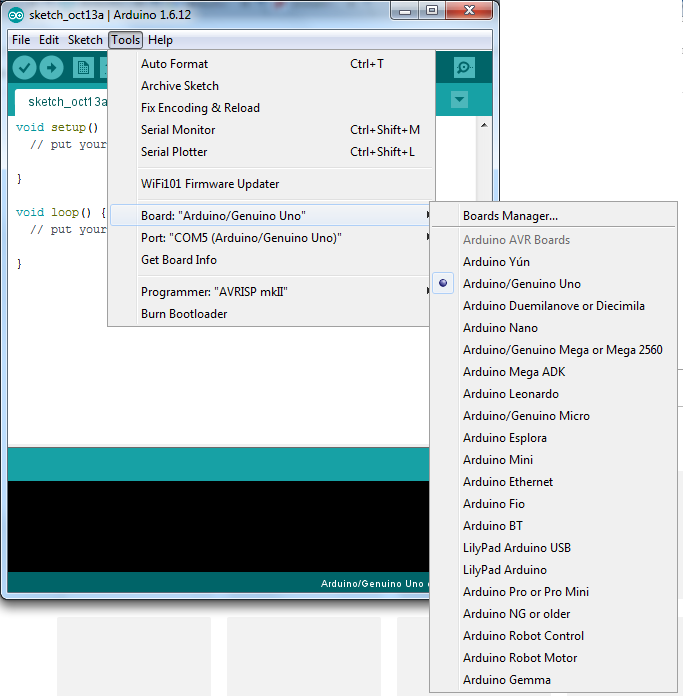Screen dimensions: 683x696
Task: Choose Arduino Nano board option
Action: coord(500,328)
